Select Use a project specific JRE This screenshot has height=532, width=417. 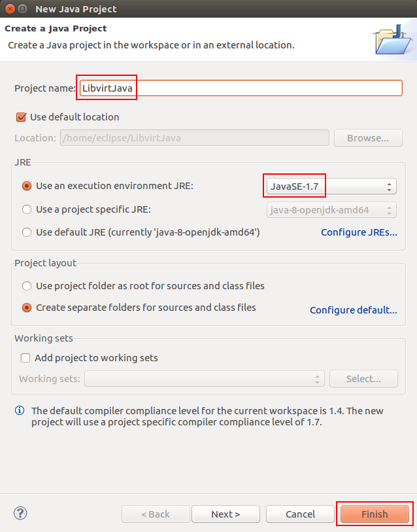(27, 209)
